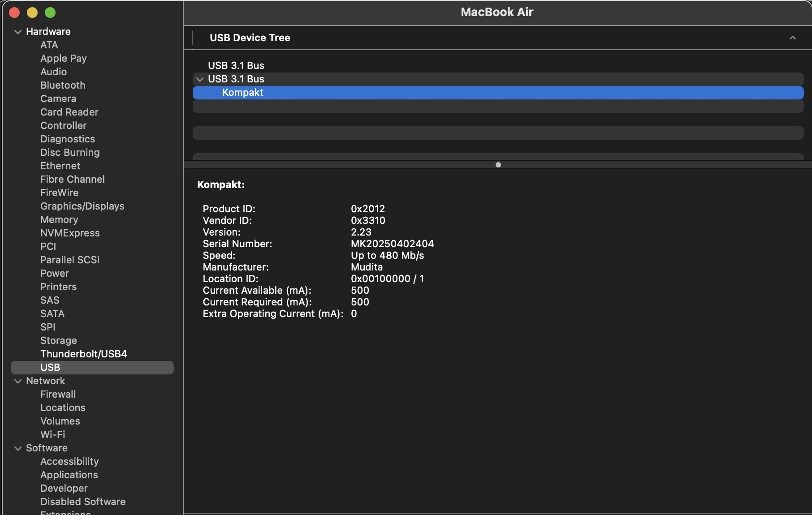This screenshot has width=812, height=515.
Task: Open Graphics/Displays in the sidebar
Action: tap(82, 206)
